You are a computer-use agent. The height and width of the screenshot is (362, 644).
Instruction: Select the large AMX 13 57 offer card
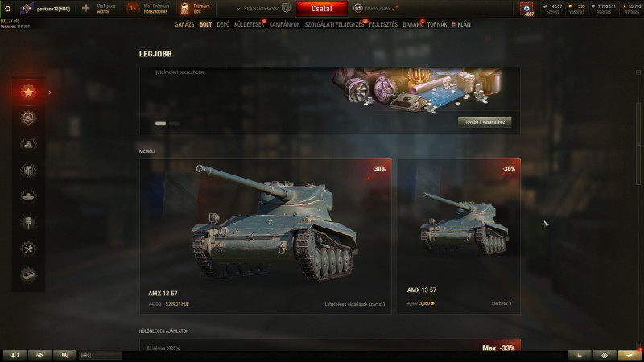coord(266,237)
